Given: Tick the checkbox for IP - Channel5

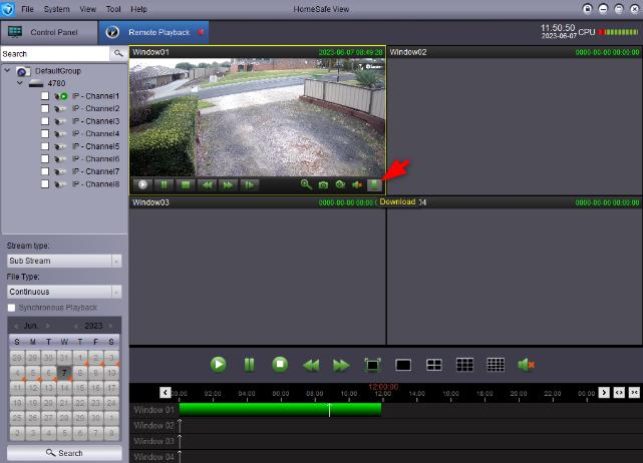Looking at the screenshot, I should pyautogui.click(x=44, y=147).
